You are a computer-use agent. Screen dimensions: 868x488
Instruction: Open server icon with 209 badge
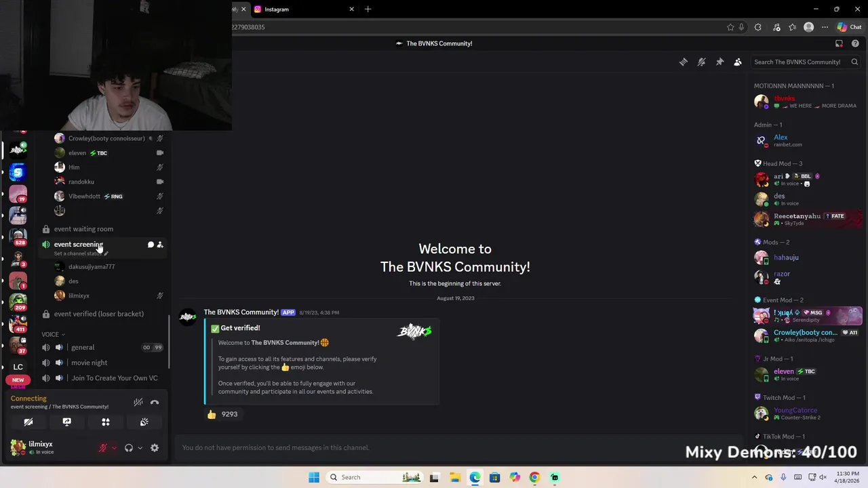18,302
